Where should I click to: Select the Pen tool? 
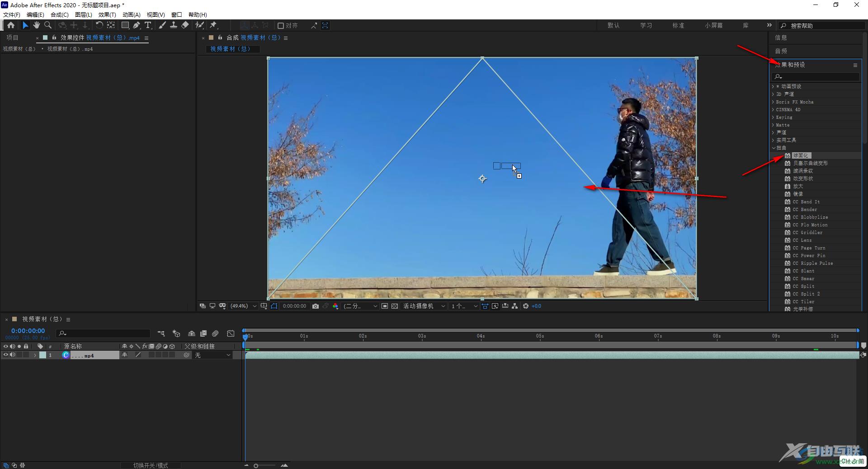point(136,25)
